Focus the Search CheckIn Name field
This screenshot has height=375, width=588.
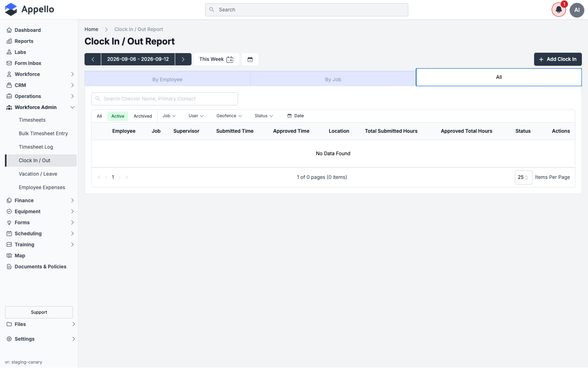pyautogui.click(x=165, y=99)
